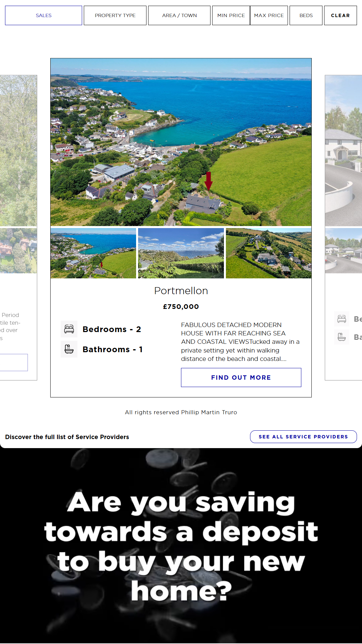Open the AREA / TOWN selector

[179, 15]
